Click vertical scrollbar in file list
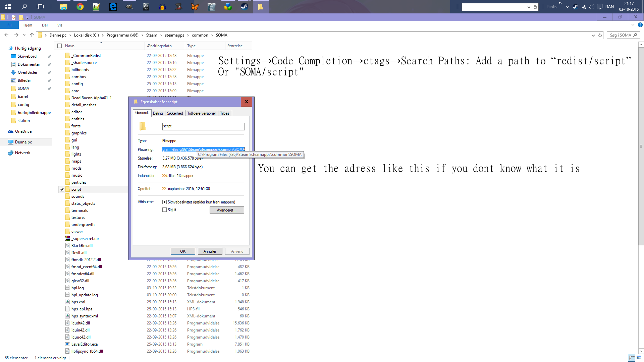The height and width of the screenshot is (362, 644). click(641, 146)
